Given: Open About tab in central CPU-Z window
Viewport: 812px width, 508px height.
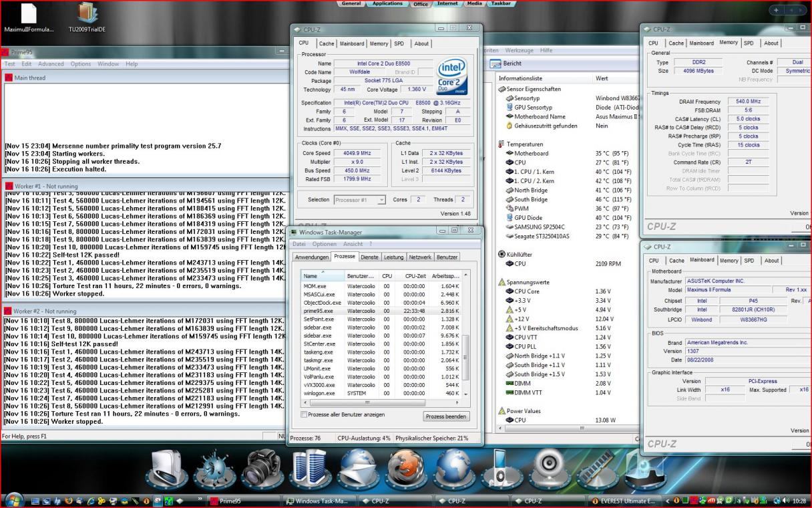Looking at the screenshot, I should (421, 43).
